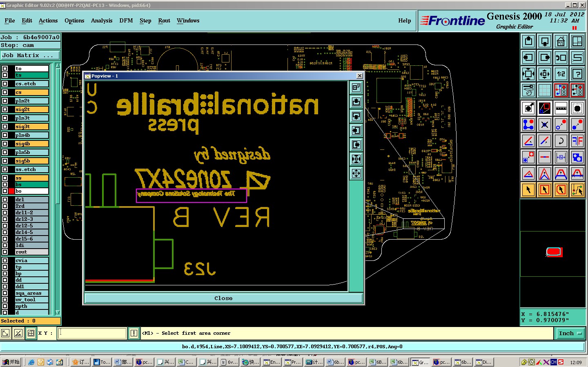Toggle the checkbox for layer rout
This screenshot has width=588, height=367.
(5, 252)
